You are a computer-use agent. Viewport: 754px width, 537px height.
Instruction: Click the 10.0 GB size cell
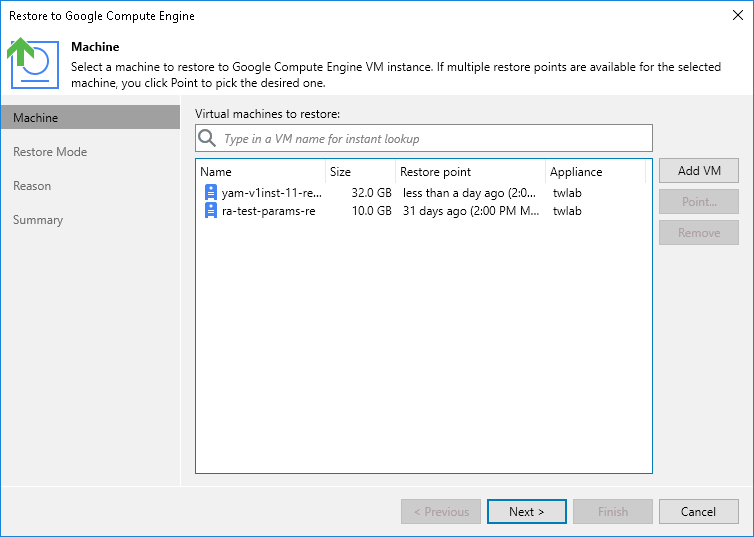[x=371, y=211]
